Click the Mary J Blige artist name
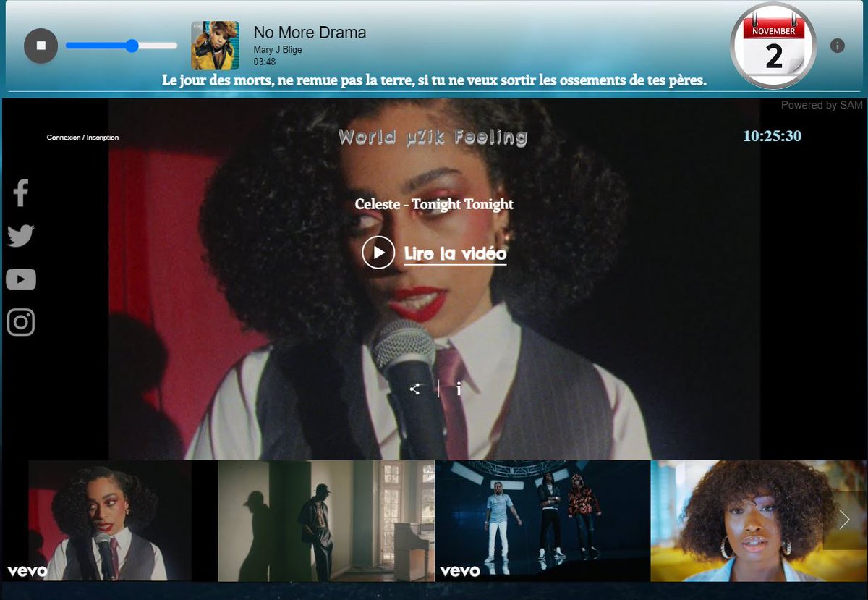 point(278,50)
